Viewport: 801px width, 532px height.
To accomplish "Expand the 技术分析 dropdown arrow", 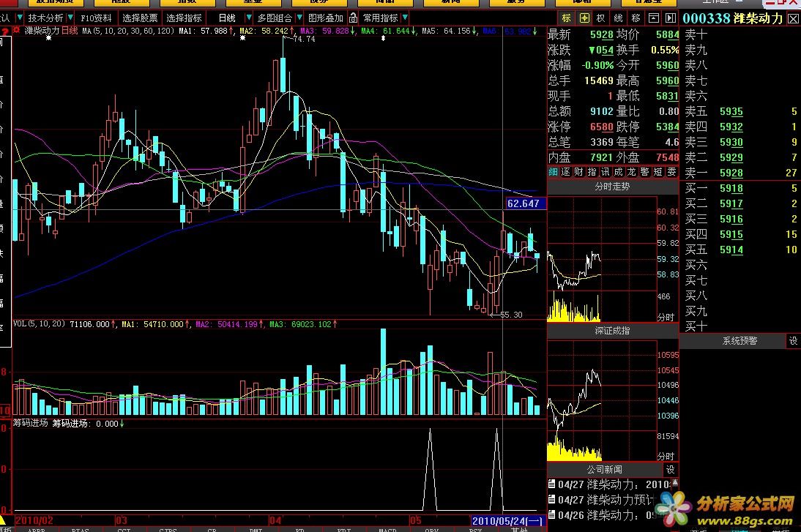I will (x=70, y=18).
